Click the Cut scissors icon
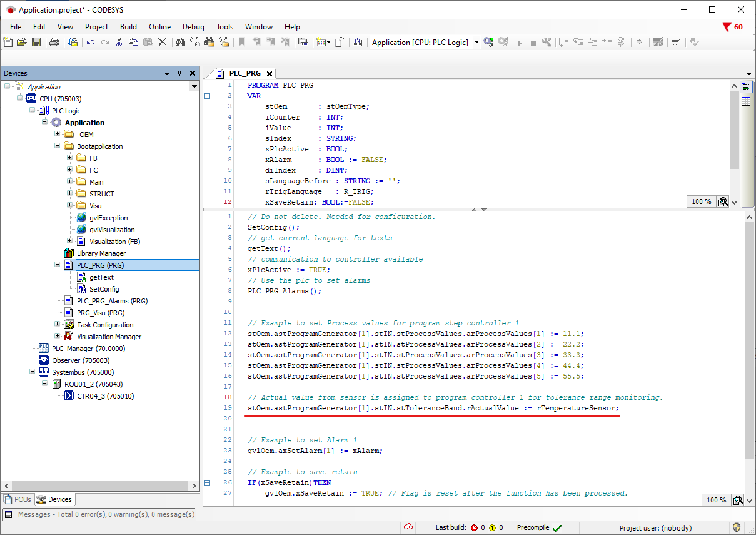The image size is (756, 535). tap(119, 42)
